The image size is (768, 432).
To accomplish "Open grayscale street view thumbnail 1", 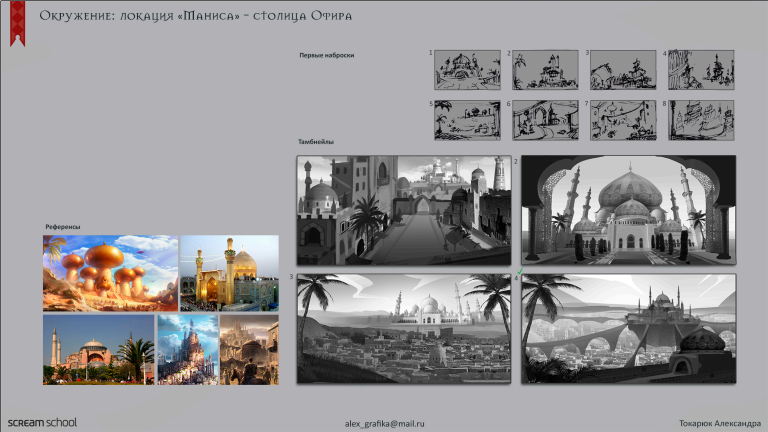I will click(404, 211).
